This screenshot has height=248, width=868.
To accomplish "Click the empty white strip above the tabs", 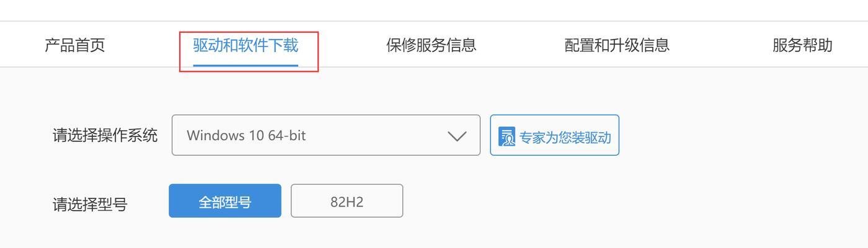I will (434, 11).
